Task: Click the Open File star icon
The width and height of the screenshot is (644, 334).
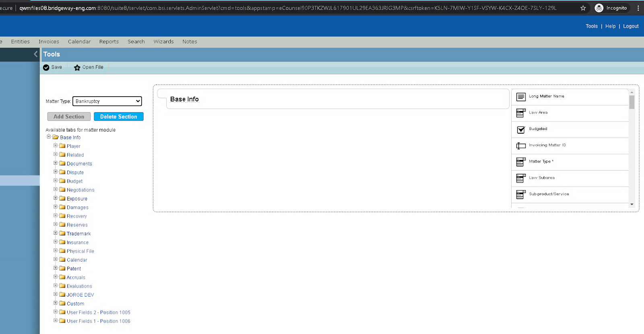Action: 77,68
